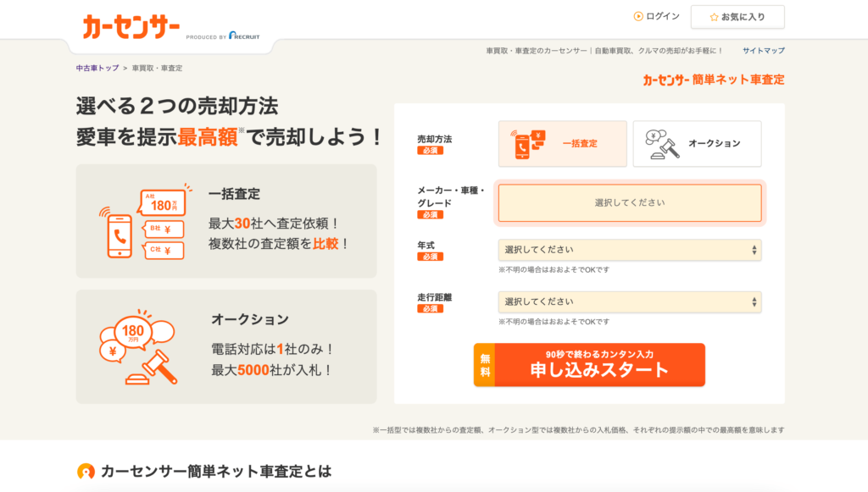The image size is (868, 492).
Task: Click the カーセンサー logo in header
Action: (131, 27)
